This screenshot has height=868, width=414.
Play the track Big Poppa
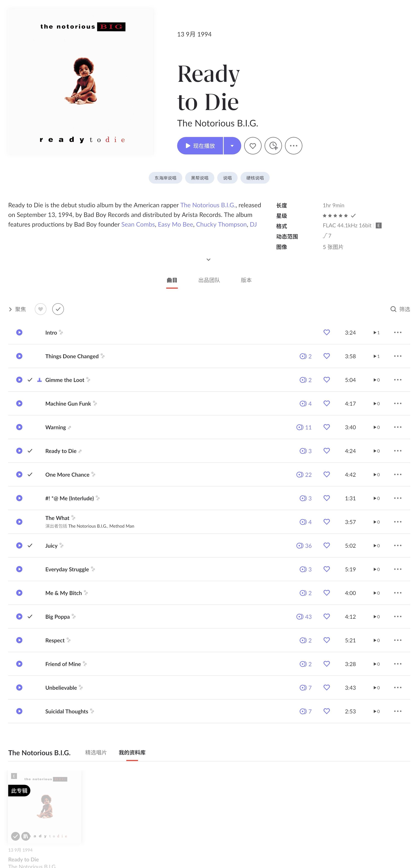tap(19, 616)
